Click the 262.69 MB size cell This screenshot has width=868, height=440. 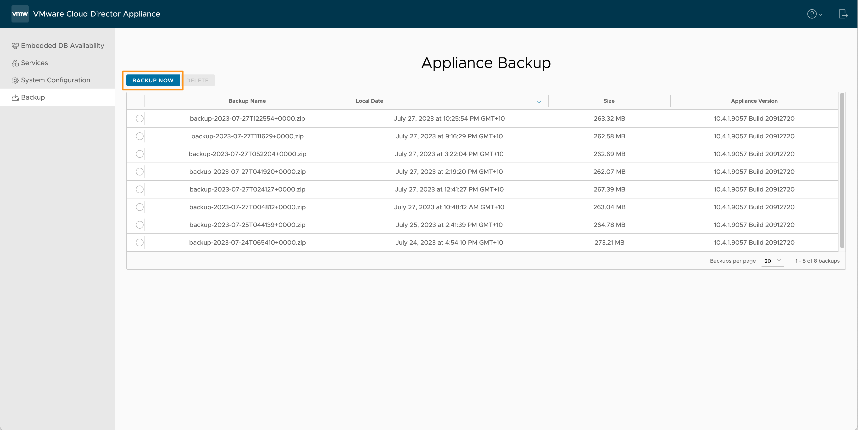click(609, 154)
